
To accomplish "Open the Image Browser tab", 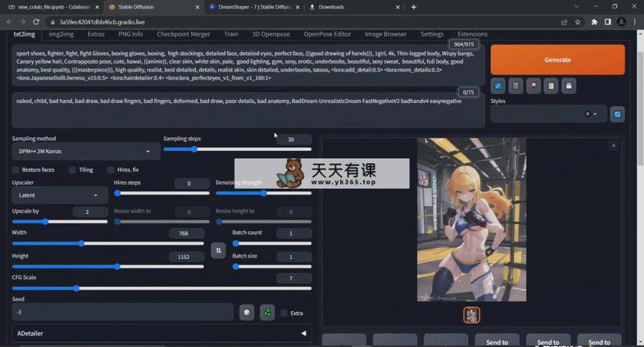I will 386,34.
